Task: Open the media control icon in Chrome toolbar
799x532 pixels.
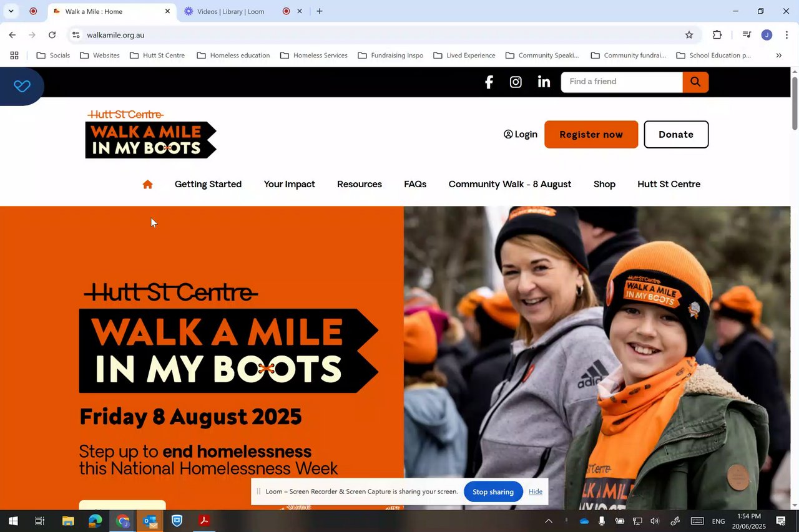Action: [x=747, y=35]
